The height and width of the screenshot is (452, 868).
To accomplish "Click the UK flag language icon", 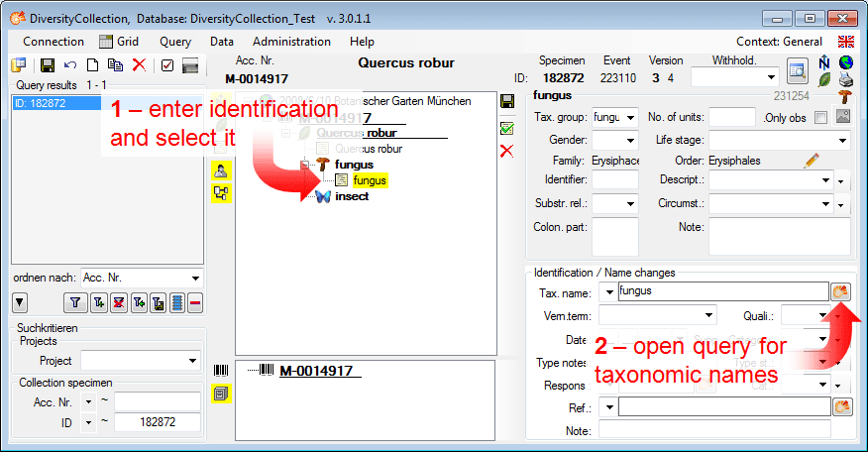I will [845, 42].
